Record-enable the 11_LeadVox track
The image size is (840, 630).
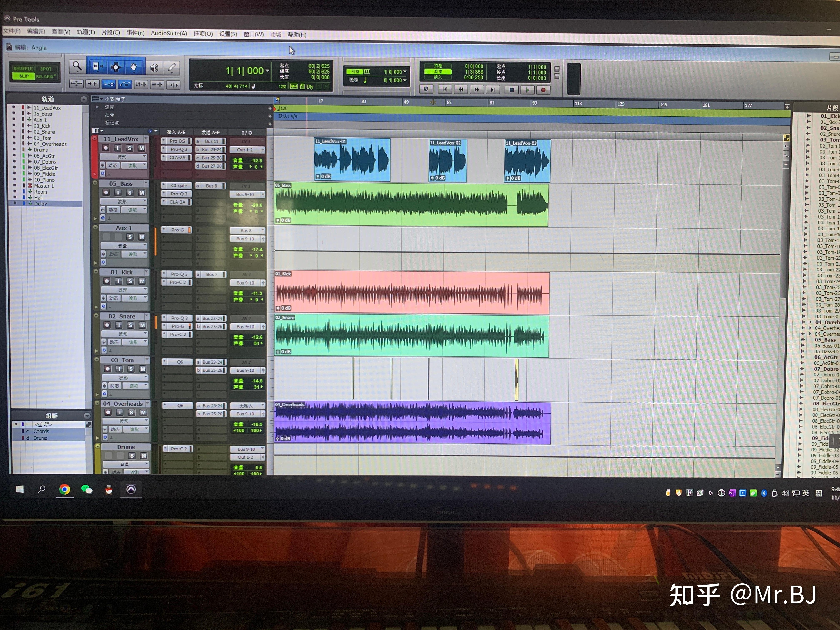coord(106,148)
